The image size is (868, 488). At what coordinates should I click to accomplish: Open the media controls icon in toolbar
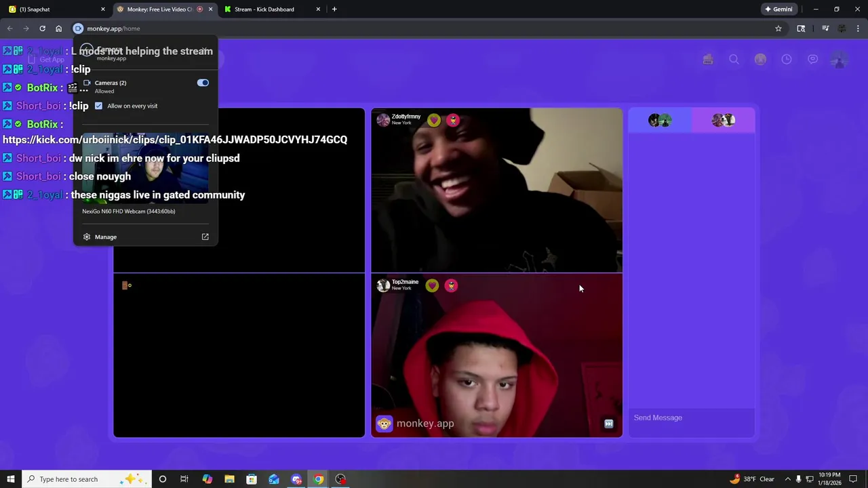point(825,28)
